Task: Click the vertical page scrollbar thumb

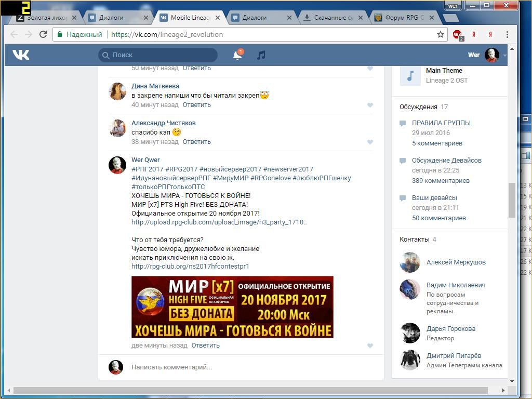Action: tap(512, 200)
